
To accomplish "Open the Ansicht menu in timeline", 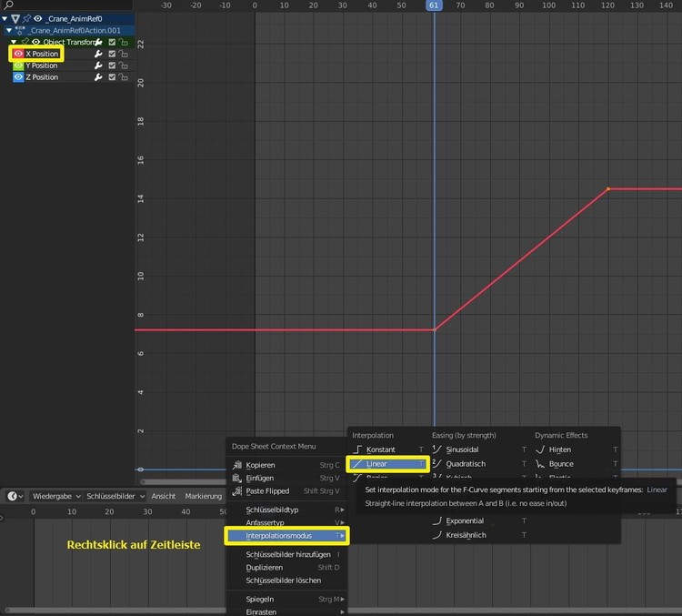I will click(x=164, y=496).
